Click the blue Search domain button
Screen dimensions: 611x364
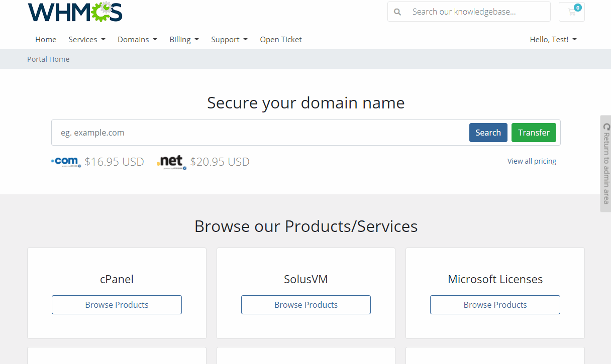pos(488,133)
